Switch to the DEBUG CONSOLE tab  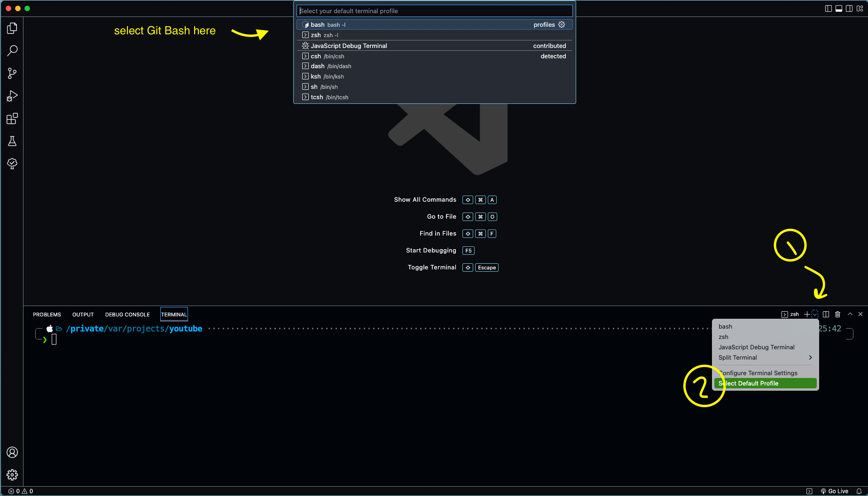[127, 315]
